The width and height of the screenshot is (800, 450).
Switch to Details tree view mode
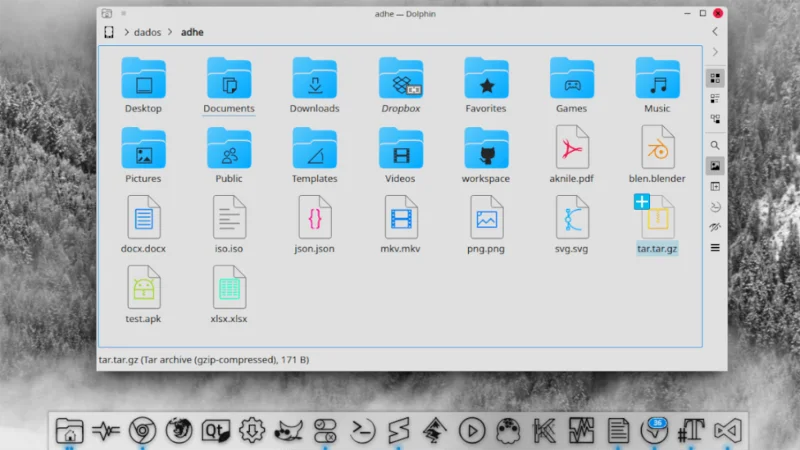click(x=715, y=119)
